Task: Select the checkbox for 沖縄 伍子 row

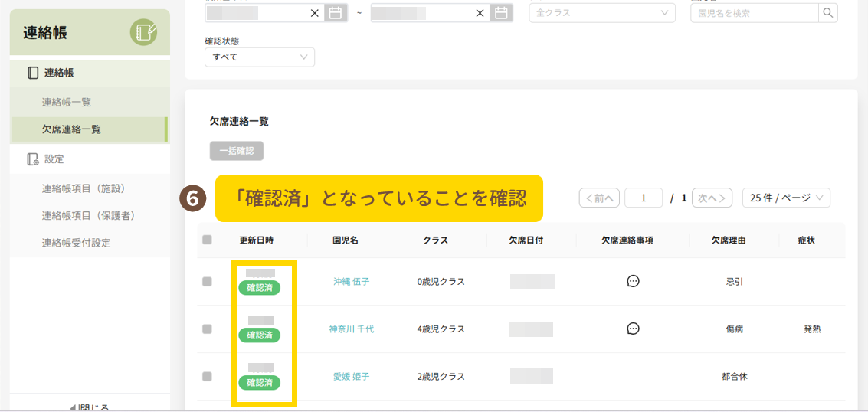Action: point(207,281)
